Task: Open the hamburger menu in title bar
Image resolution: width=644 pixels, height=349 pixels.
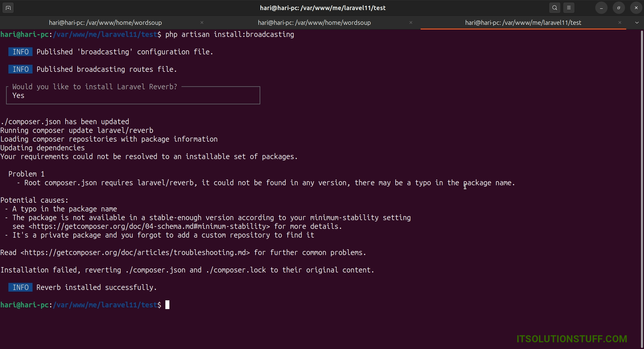Action: tap(569, 8)
